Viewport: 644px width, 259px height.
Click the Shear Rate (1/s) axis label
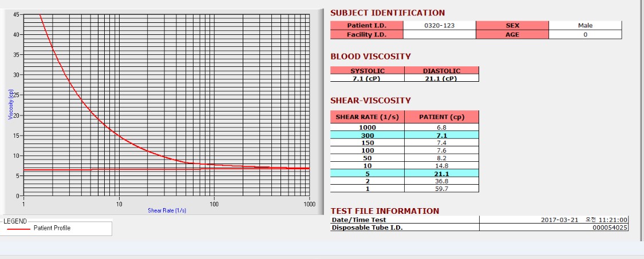click(167, 210)
